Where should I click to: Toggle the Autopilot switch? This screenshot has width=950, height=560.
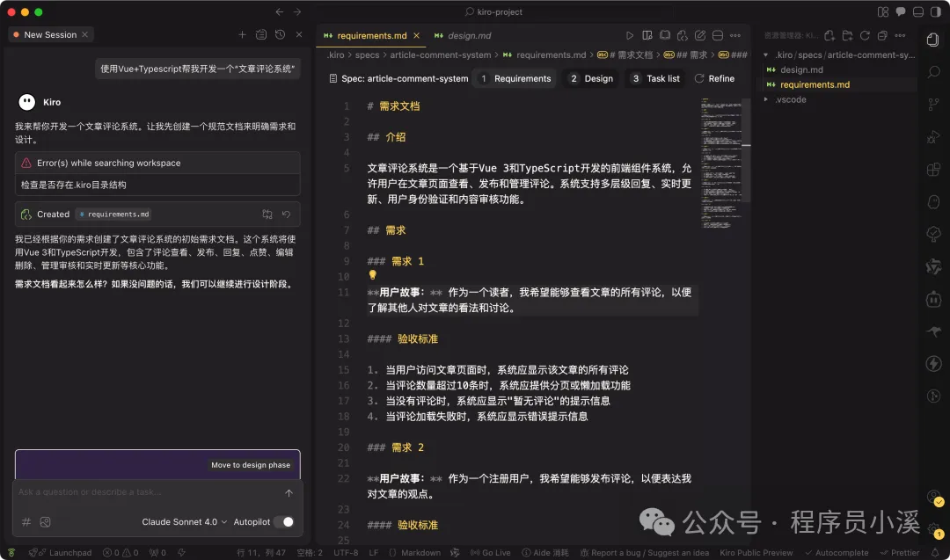(x=284, y=521)
